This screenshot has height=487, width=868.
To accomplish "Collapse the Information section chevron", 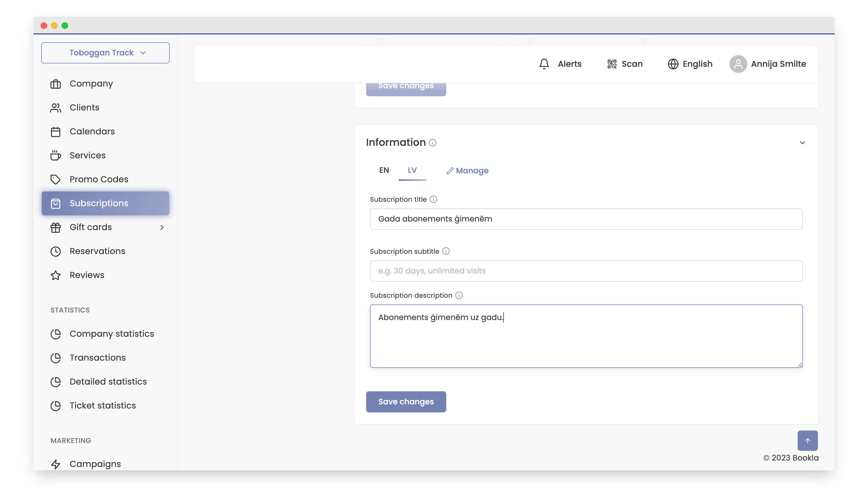I will pos(802,142).
